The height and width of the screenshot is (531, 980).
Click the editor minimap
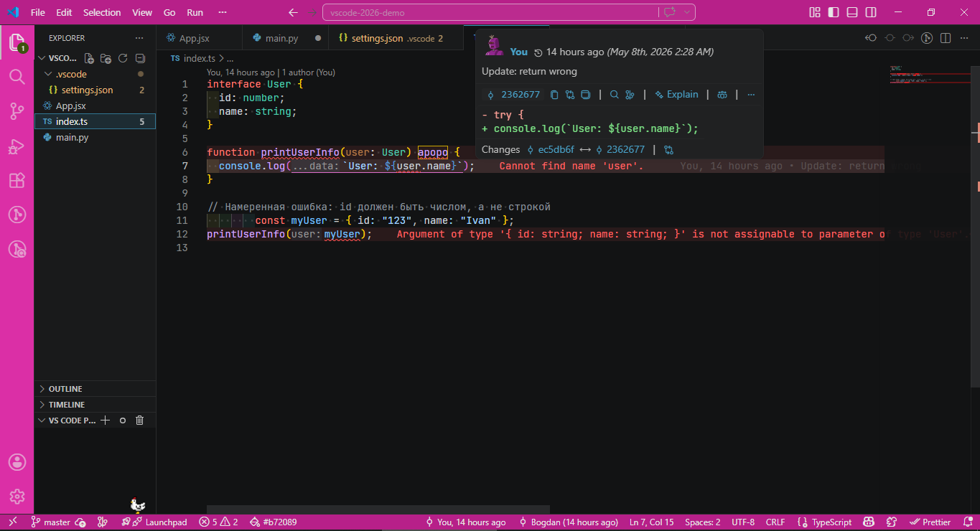930,75
